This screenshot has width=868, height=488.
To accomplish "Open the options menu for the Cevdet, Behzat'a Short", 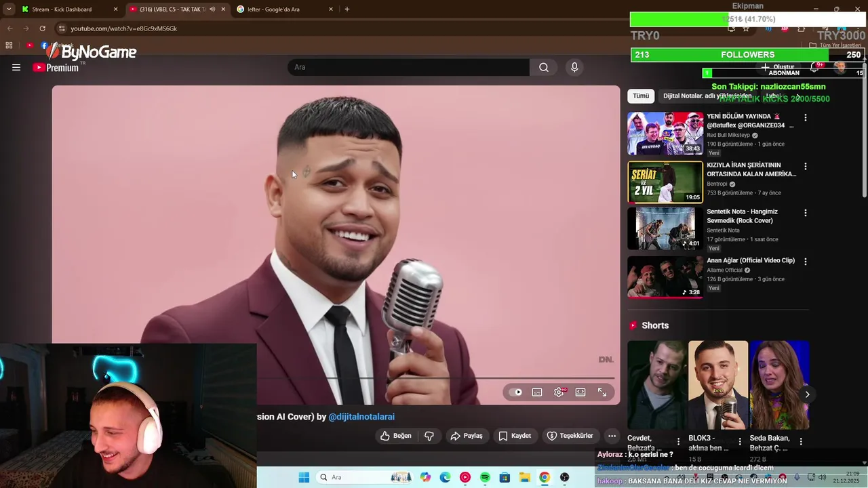I will coord(678,441).
